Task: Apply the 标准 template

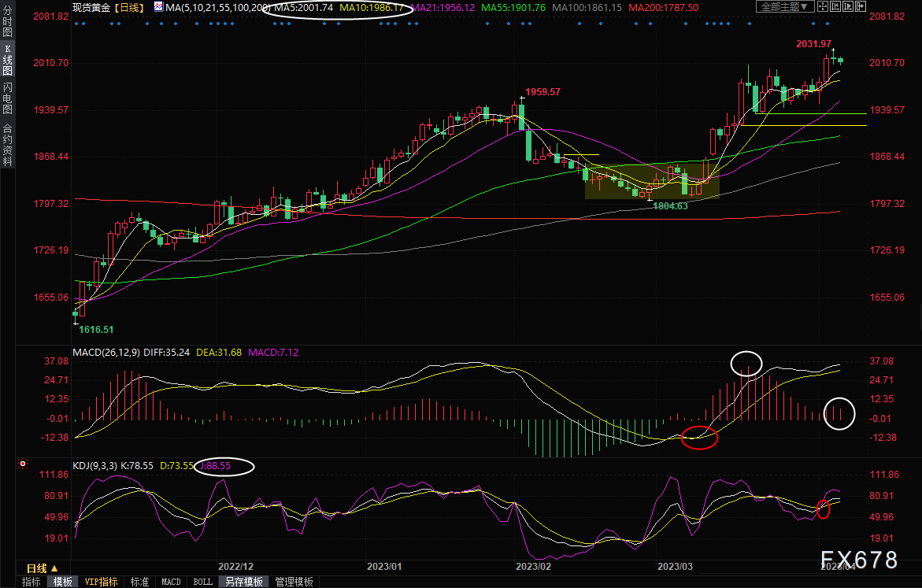Action: [139, 582]
